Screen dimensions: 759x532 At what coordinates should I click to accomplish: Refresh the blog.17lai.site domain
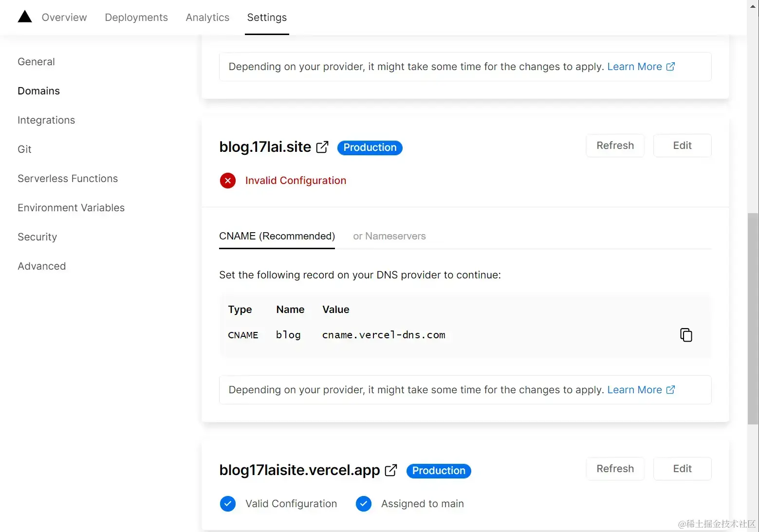click(x=615, y=146)
